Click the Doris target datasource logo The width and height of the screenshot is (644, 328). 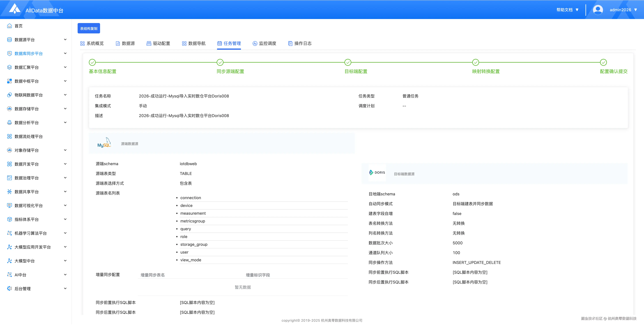click(377, 173)
